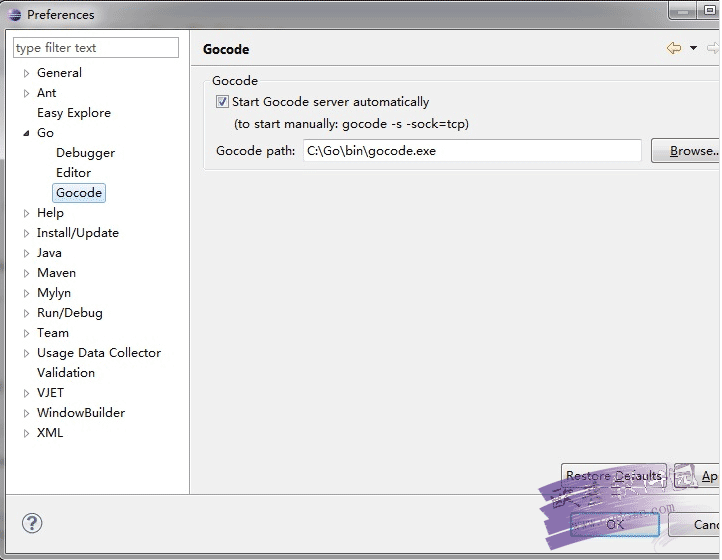Viewport: 722px width, 560px height.
Task: Select Usage Data Collector item
Action: (99, 353)
